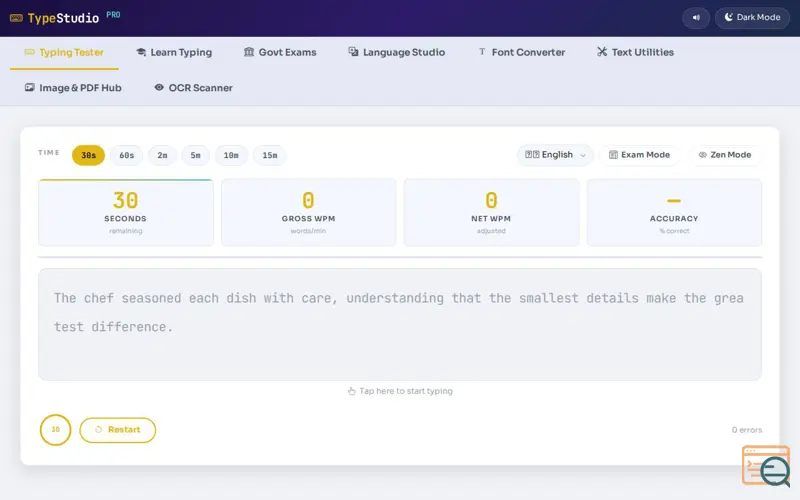Click the Zen Mode eye icon
800x500 pixels.
tap(703, 155)
